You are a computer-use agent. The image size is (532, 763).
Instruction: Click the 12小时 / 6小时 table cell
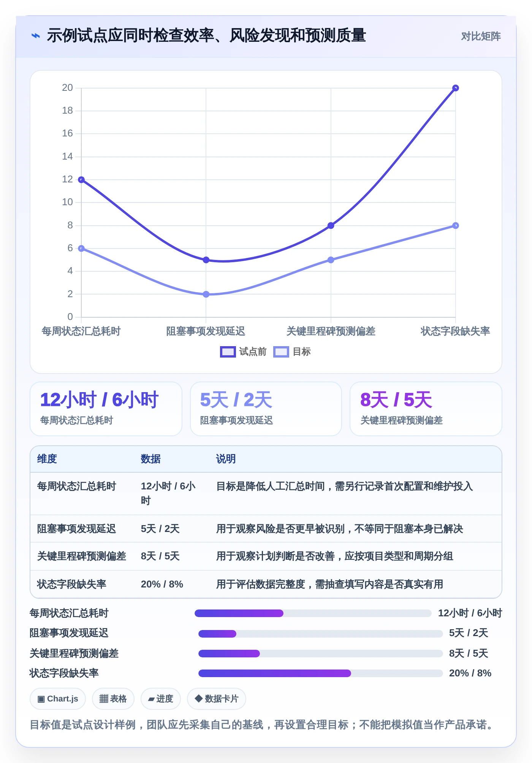(168, 493)
